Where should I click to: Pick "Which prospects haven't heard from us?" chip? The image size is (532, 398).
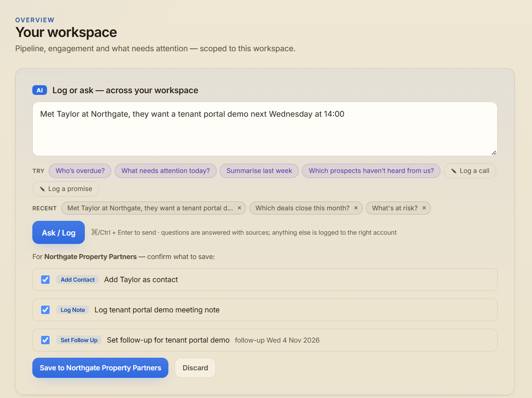click(371, 171)
